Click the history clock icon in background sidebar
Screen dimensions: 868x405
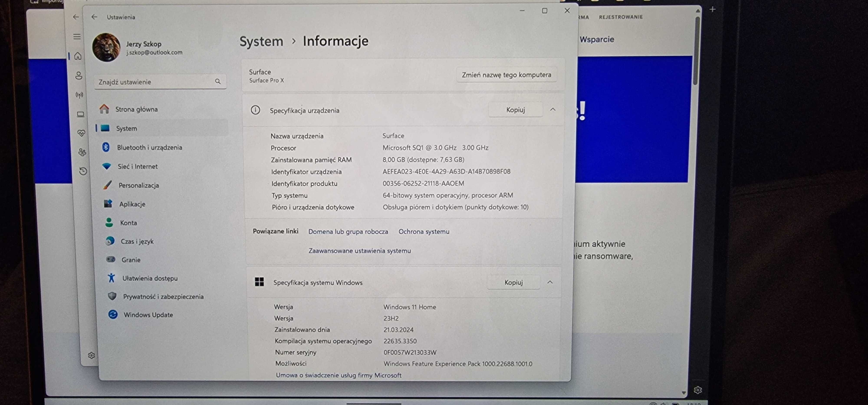(x=83, y=171)
